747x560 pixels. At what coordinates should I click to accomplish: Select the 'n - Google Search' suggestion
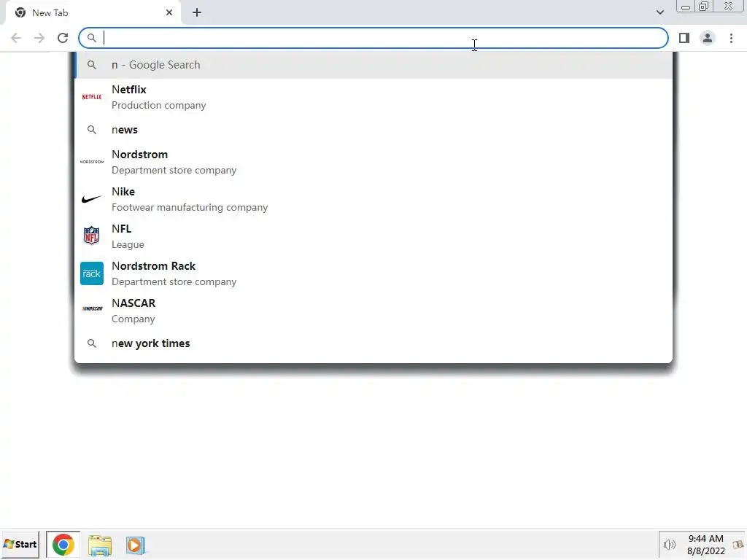tap(373, 65)
